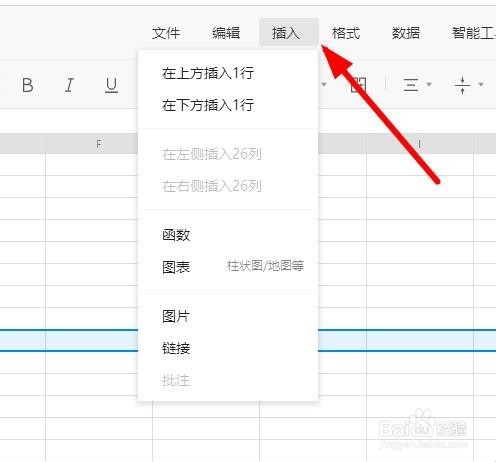Viewport: 496px width, 462px height.
Task: Toggle bold formatting with the B icon
Action: (x=28, y=85)
